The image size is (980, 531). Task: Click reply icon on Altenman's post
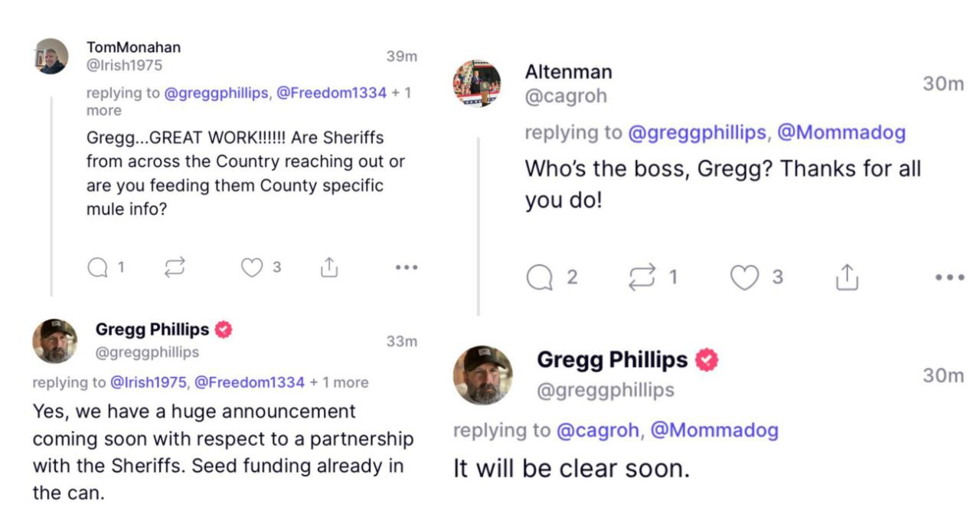pyautogui.click(x=540, y=277)
